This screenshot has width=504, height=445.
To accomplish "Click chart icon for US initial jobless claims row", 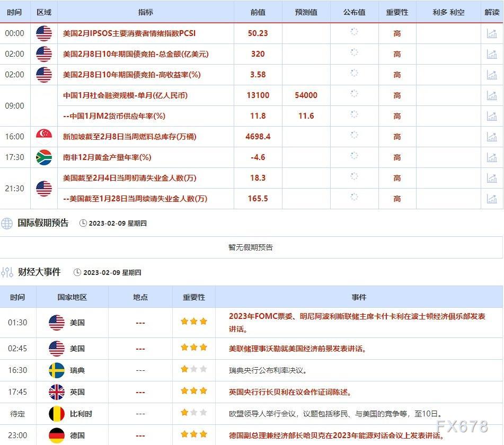I will pos(491,178).
